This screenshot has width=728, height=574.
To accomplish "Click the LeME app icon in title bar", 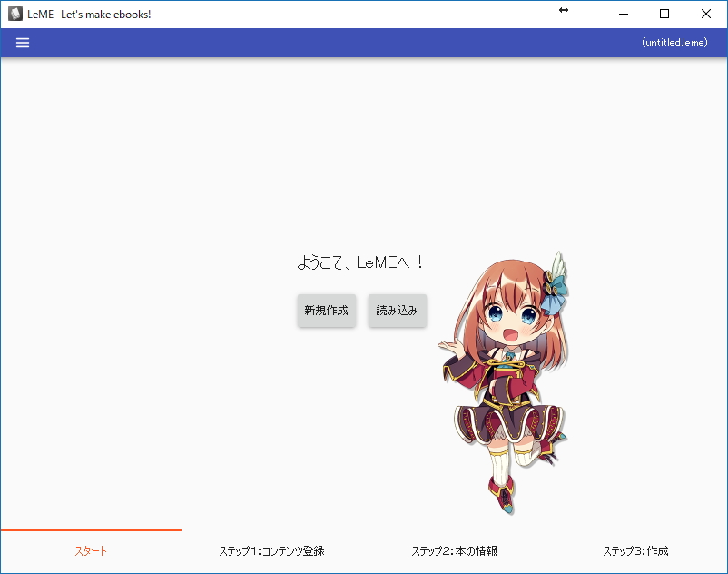I will point(15,14).
